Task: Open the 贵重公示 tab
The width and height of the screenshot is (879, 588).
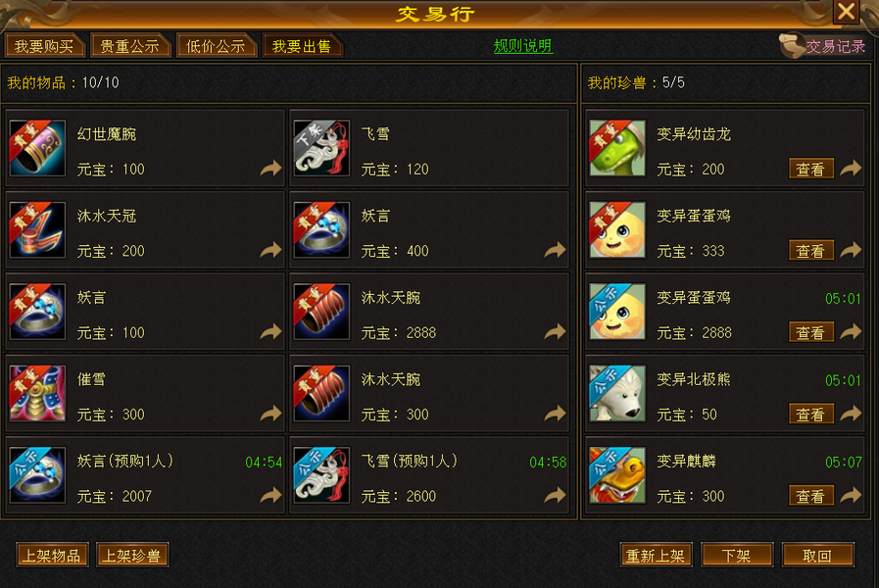Action: pos(130,46)
